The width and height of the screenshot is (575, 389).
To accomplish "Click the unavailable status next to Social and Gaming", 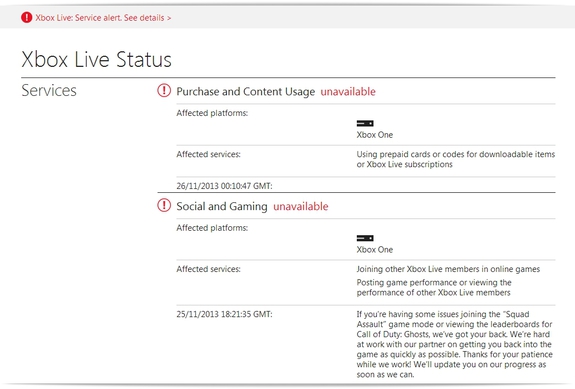I will tap(301, 206).
